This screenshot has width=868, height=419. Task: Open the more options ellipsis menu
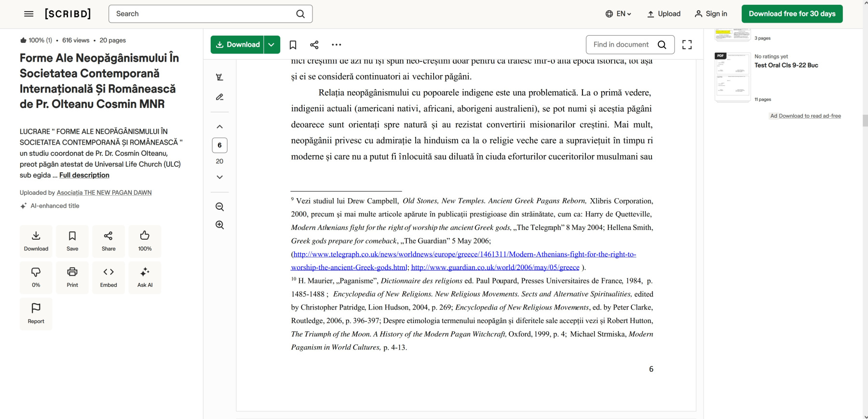point(336,45)
